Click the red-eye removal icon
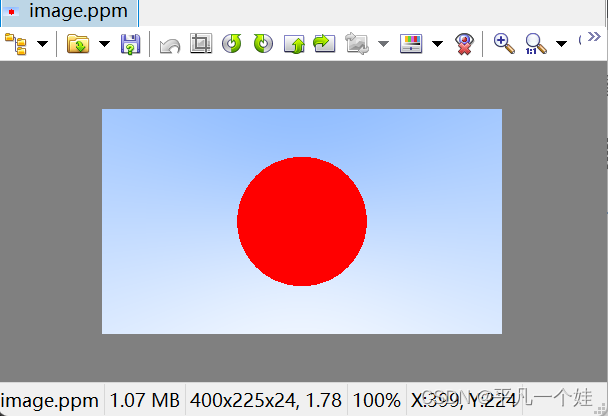 click(x=464, y=44)
